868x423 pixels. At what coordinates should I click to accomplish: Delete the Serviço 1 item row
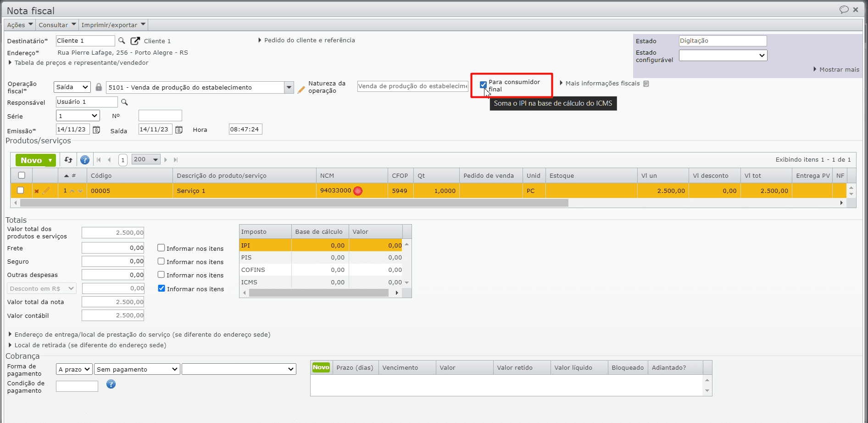pyautogui.click(x=37, y=191)
